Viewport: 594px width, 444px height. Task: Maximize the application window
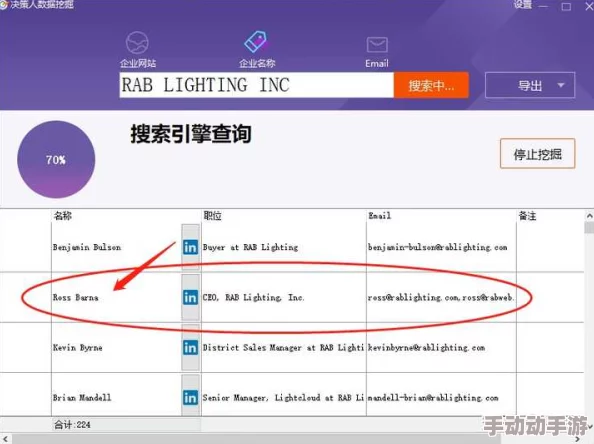point(566,6)
